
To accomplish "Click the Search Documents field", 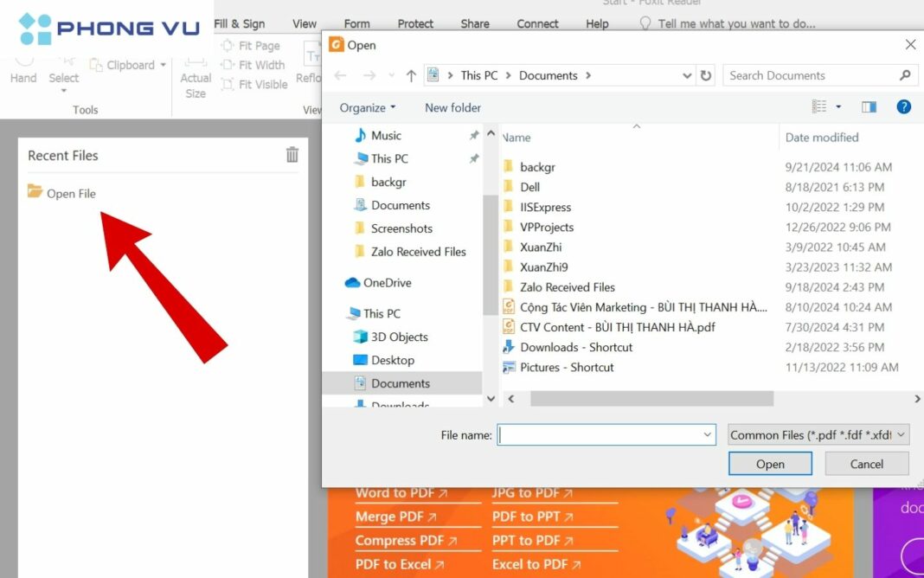I will click(x=819, y=75).
